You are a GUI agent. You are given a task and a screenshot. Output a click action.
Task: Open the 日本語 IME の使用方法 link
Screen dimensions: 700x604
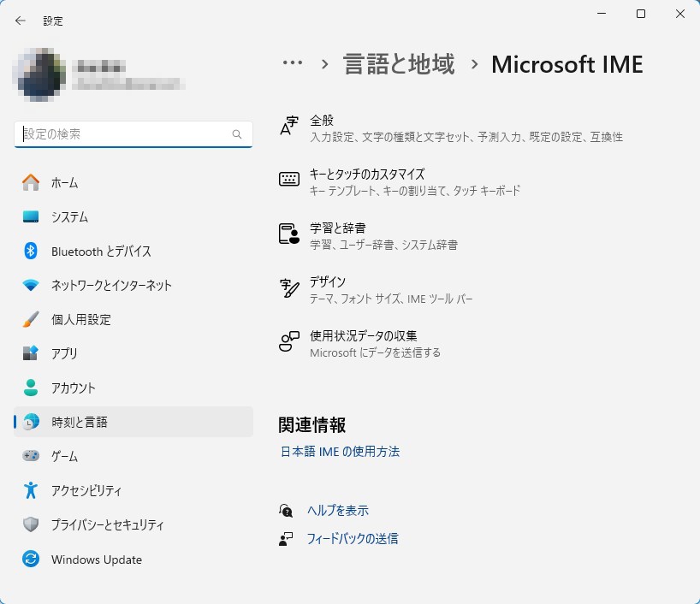pyautogui.click(x=340, y=451)
